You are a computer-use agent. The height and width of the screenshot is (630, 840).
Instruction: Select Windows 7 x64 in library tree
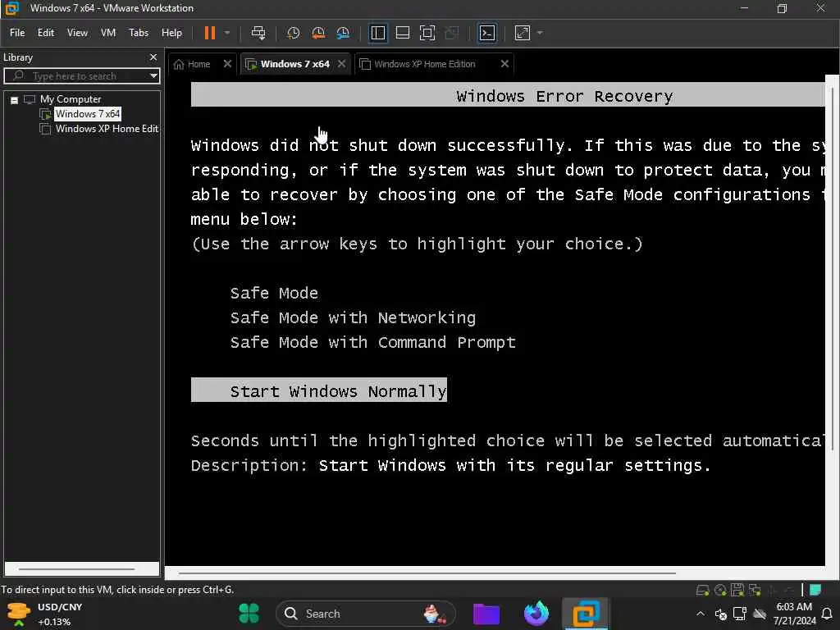[87, 114]
